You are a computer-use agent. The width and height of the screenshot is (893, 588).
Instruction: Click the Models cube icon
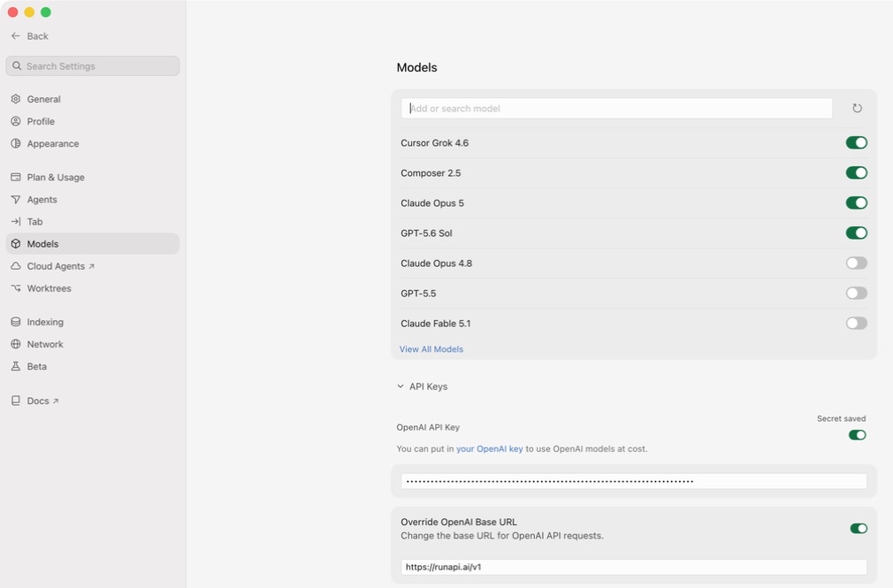(16, 244)
